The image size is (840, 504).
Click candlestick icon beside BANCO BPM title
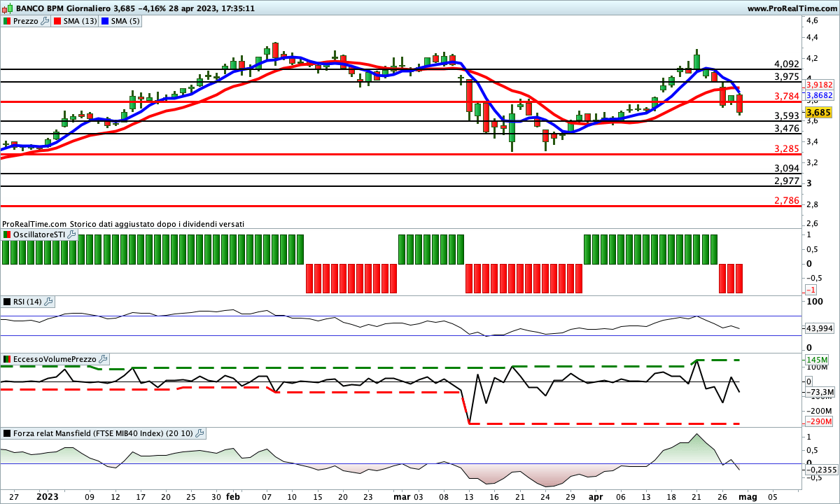pos(8,8)
